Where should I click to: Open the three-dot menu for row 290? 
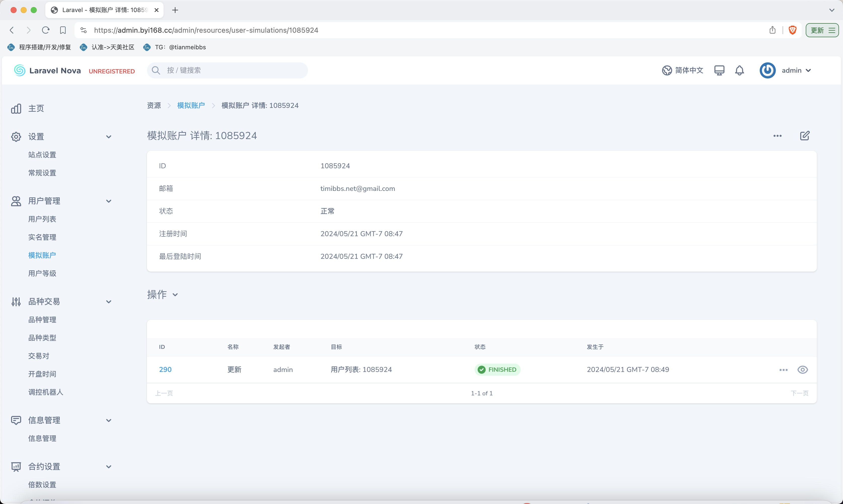click(783, 370)
